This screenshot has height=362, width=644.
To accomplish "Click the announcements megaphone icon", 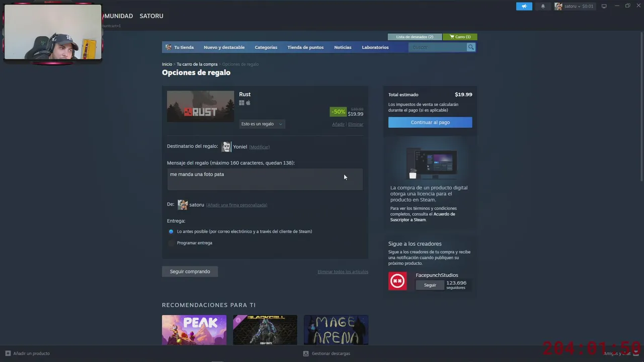I will pyautogui.click(x=524, y=7).
